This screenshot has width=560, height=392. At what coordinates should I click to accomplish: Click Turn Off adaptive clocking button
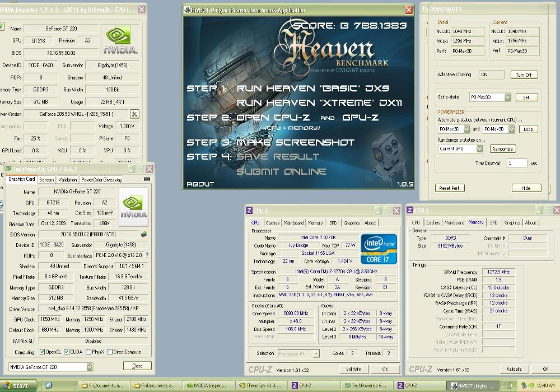click(x=524, y=74)
